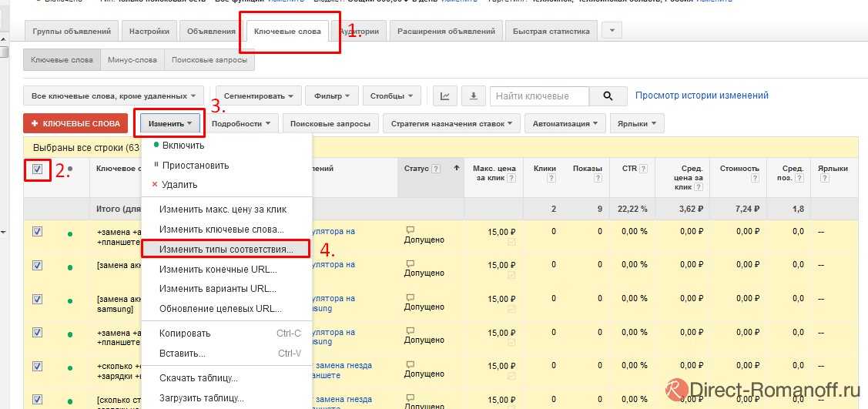Select the Поисковые запросы sub-tab
This screenshot has height=409, width=868.
[209, 60]
